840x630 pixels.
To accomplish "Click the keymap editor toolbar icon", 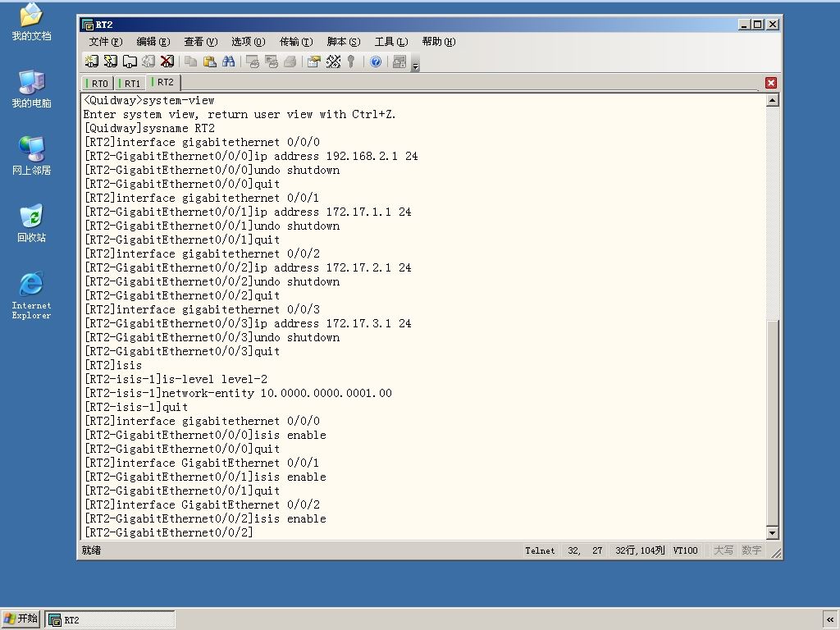I will (x=333, y=62).
